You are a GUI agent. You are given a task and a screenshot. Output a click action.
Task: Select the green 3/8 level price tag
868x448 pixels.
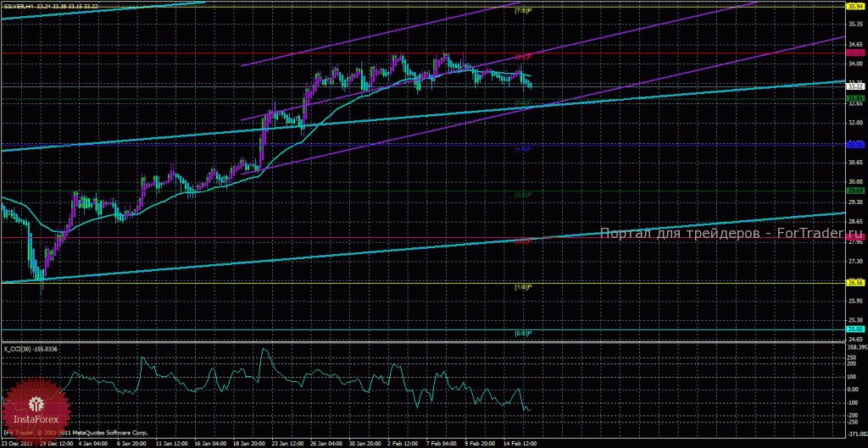856,191
